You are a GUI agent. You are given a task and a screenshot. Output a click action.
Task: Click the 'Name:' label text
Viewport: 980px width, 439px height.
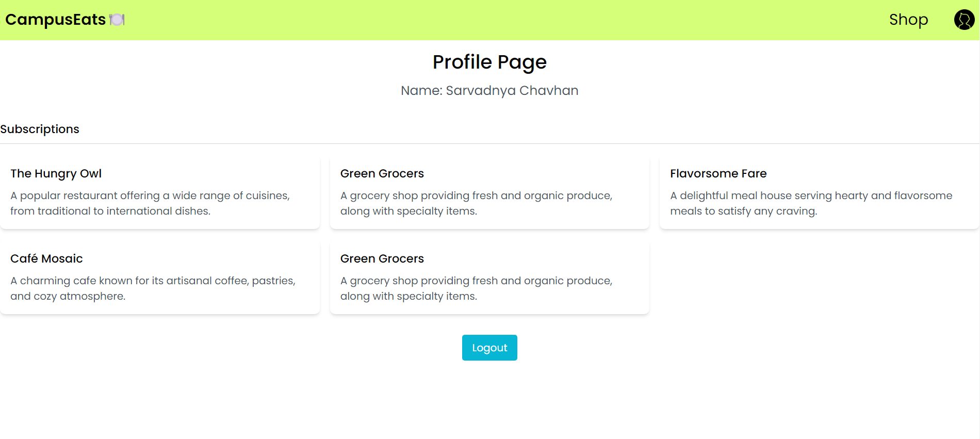(421, 90)
